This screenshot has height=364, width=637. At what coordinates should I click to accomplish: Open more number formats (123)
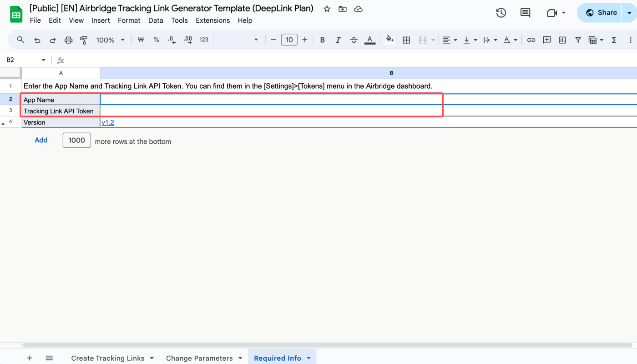(204, 40)
